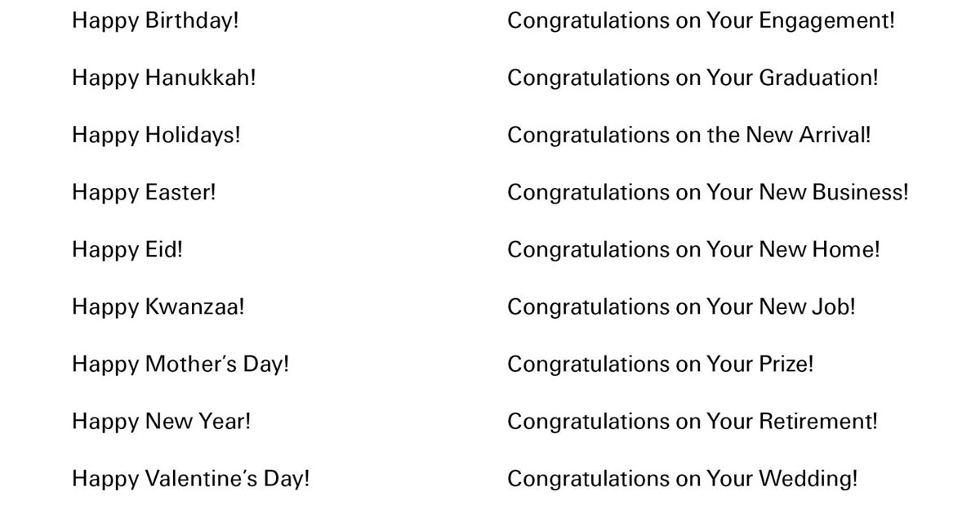980x514 pixels.
Task: Select "Congratulations on Your Engagement!" text
Action: (701, 20)
